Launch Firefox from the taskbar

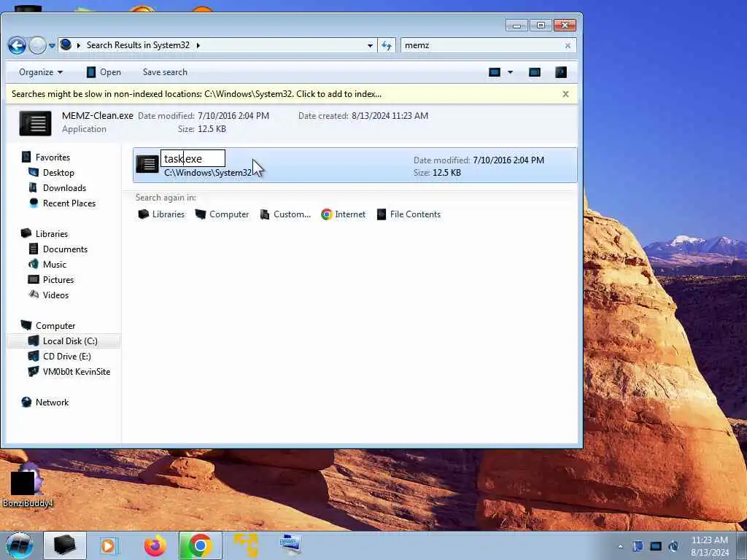pyautogui.click(x=155, y=545)
